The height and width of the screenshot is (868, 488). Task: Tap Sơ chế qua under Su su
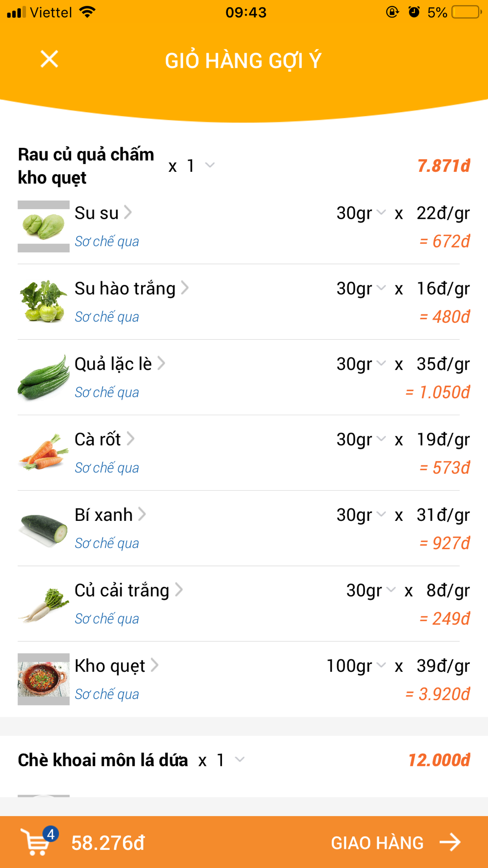(x=107, y=241)
